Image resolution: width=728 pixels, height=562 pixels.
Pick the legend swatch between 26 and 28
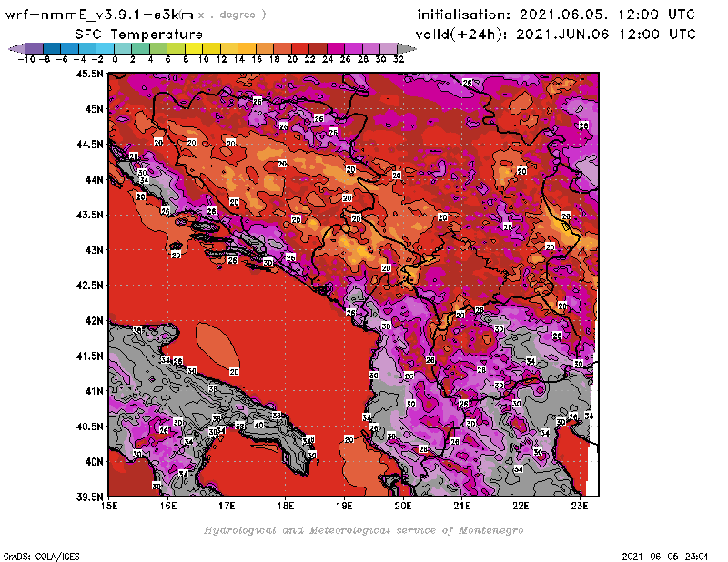coord(352,49)
